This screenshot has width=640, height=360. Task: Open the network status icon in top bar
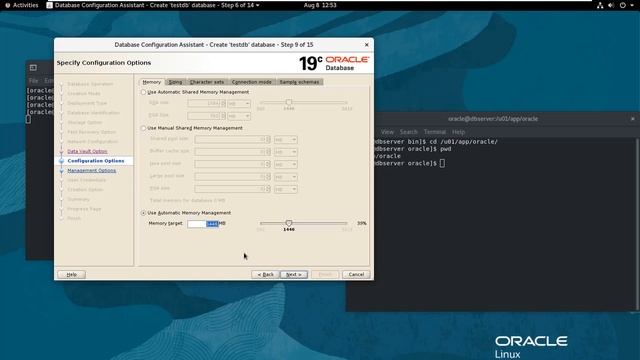click(600, 5)
